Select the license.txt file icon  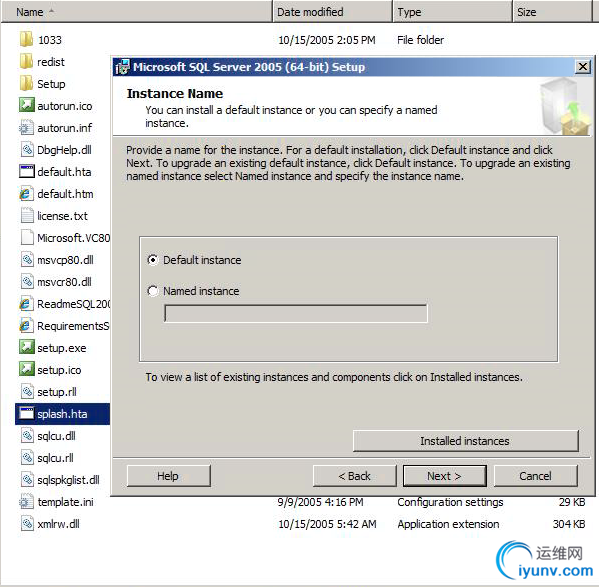27,215
